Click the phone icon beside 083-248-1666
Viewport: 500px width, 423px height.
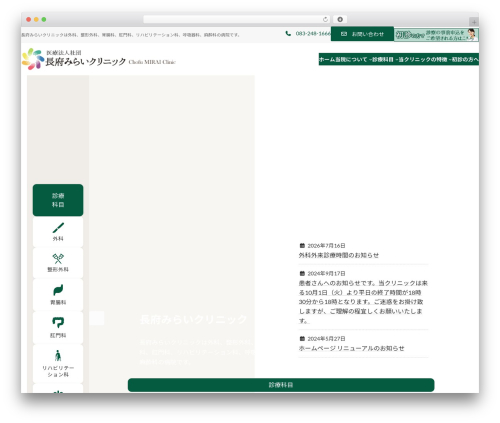pos(288,33)
